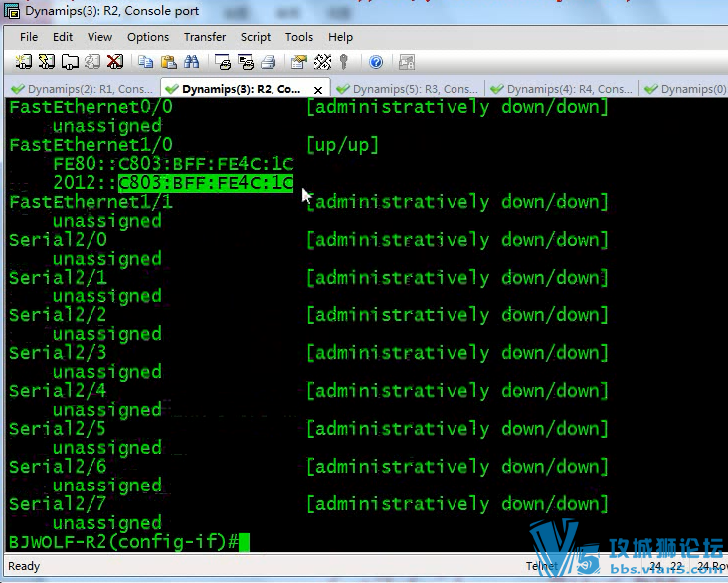Click the Paste icon in toolbar

(x=169, y=62)
